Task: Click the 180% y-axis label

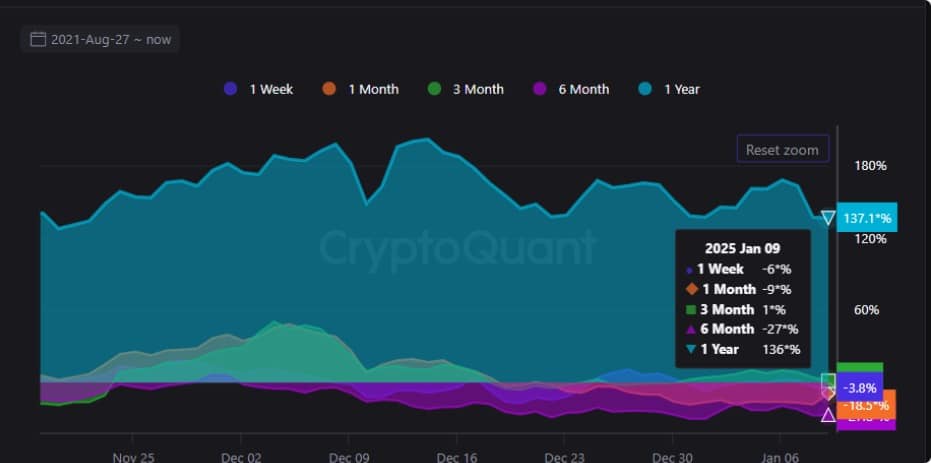Action: click(x=870, y=165)
